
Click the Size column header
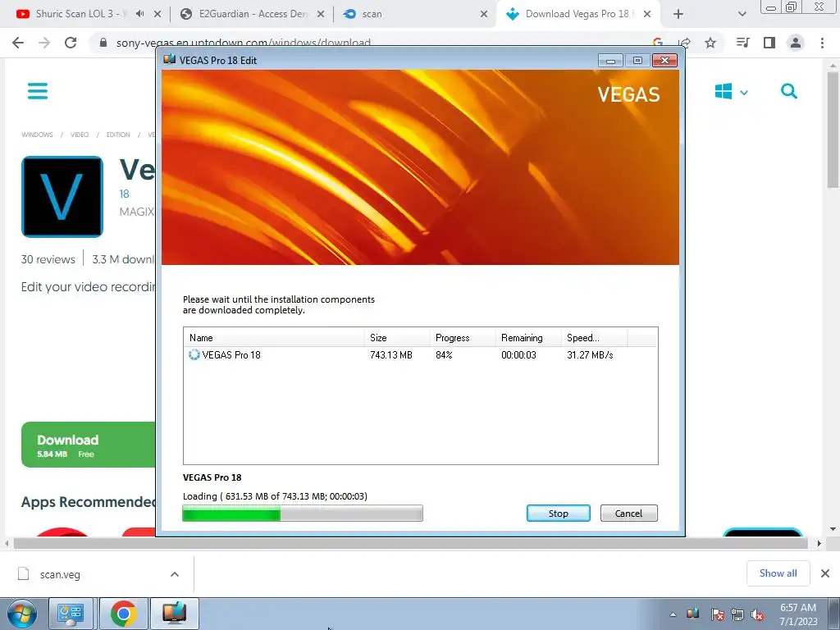(397, 337)
